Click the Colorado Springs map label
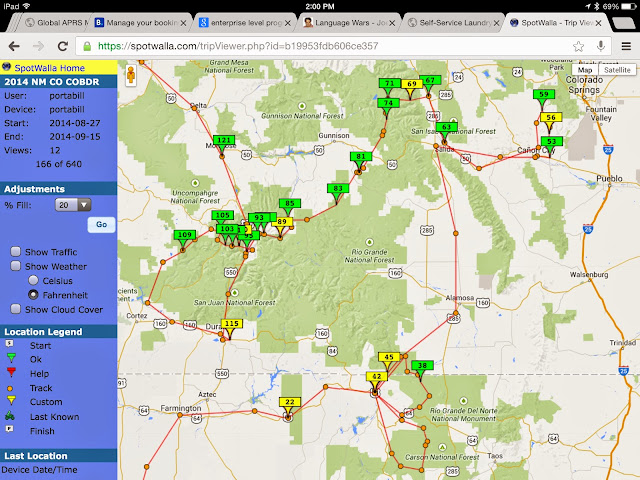640x480 pixels. 584,84
